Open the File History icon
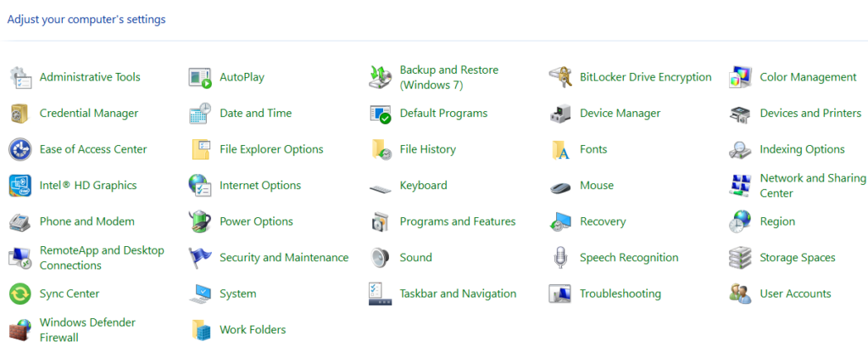 [x=381, y=149]
